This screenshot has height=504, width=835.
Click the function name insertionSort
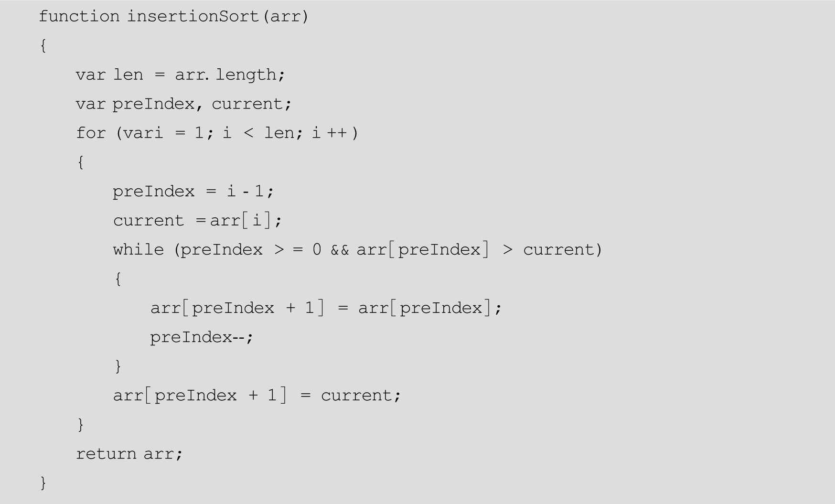[193, 17]
